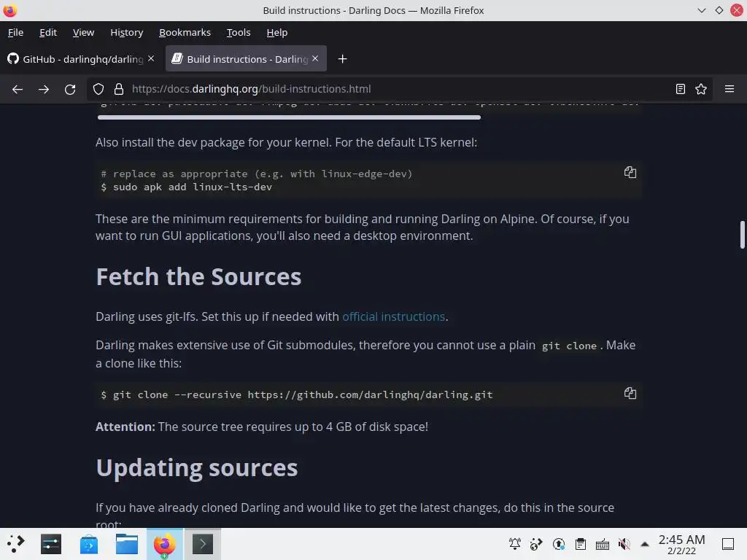Viewport: 747px width, 560px height.
Task: Open Firefox application hamburger menu
Action: [729, 89]
